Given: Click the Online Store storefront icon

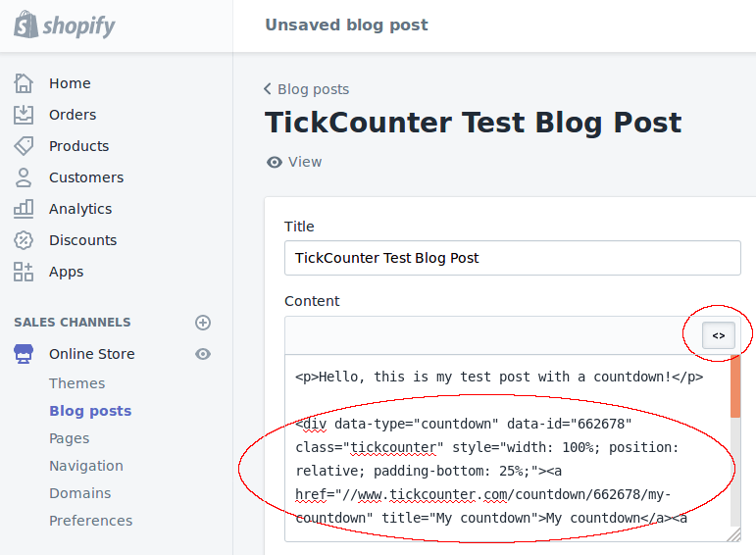Looking at the screenshot, I should click(x=24, y=354).
